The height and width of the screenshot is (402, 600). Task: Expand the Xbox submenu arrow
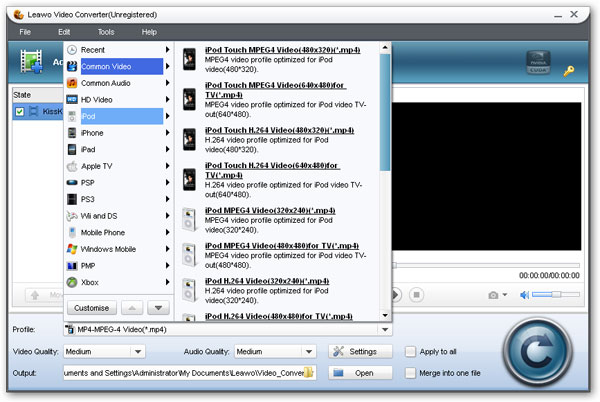click(168, 282)
